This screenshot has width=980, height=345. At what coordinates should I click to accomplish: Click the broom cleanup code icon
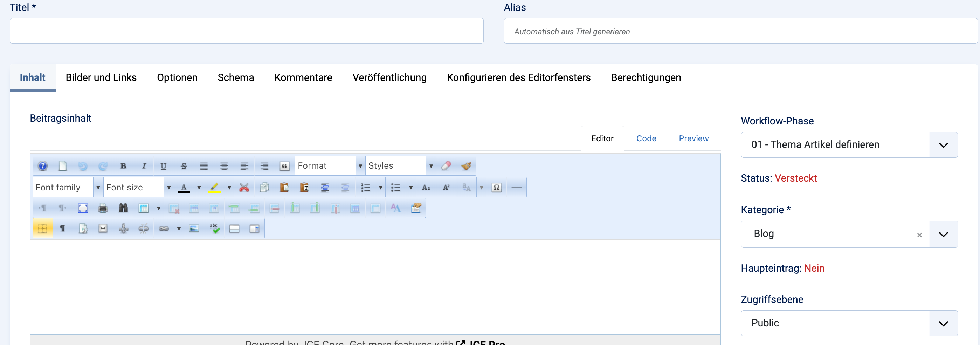[x=467, y=165]
